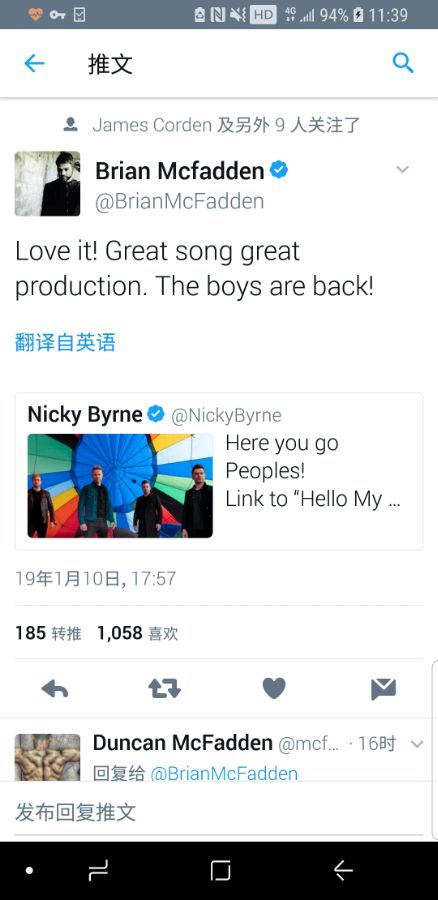Expand Duncan McFadden reply options chevron
This screenshot has width=438, height=900.
(x=417, y=744)
